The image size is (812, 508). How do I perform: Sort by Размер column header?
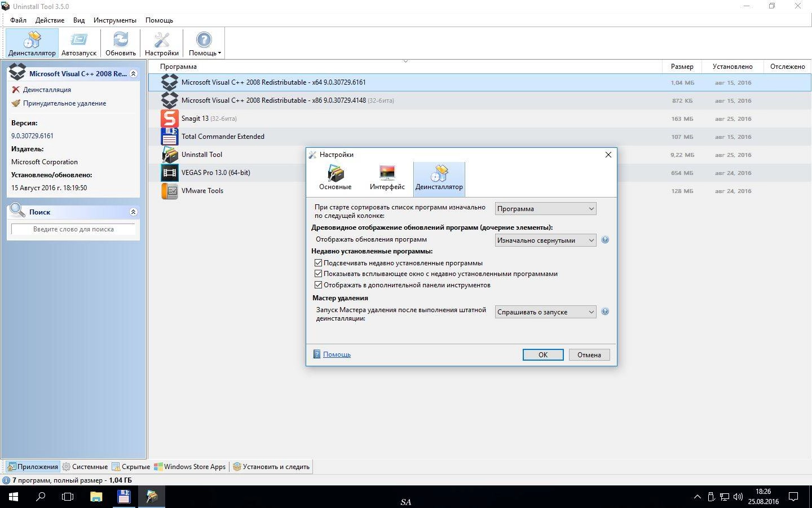coord(682,67)
